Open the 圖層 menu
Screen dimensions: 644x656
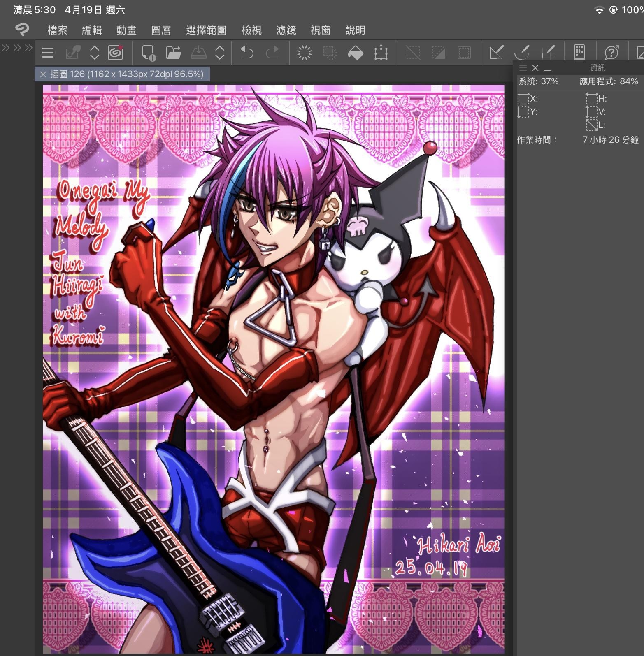click(161, 30)
